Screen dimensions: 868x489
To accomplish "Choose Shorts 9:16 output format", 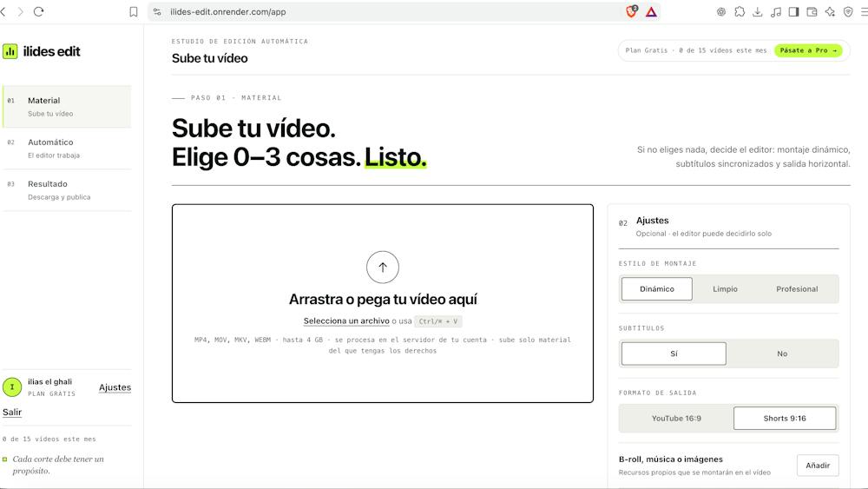I will coord(785,418).
